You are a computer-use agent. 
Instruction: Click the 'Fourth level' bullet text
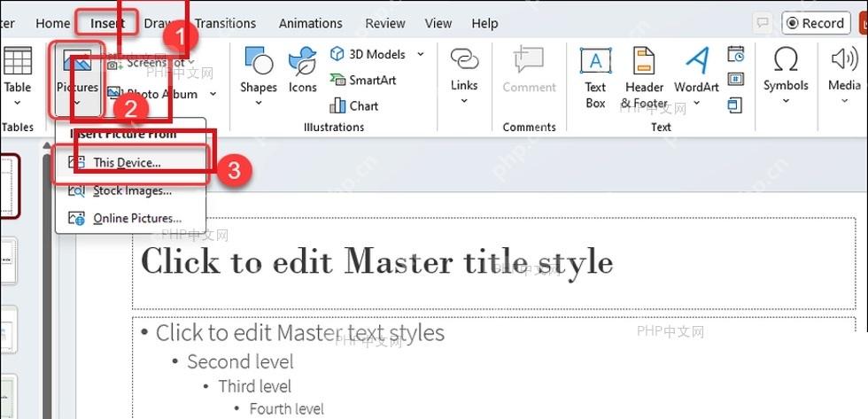click(x=286, y=409)
